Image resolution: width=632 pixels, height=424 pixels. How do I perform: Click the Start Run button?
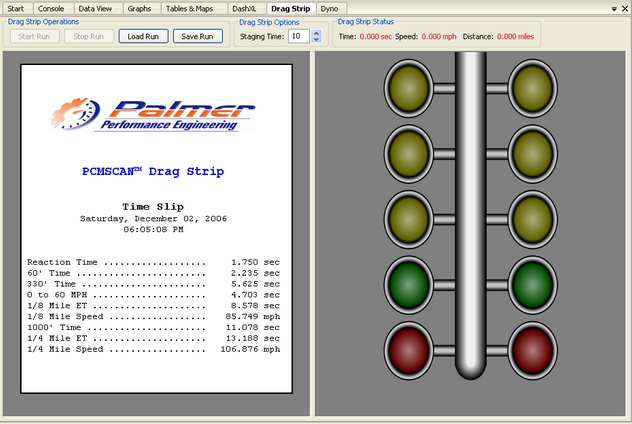click(x=34, y=36)
